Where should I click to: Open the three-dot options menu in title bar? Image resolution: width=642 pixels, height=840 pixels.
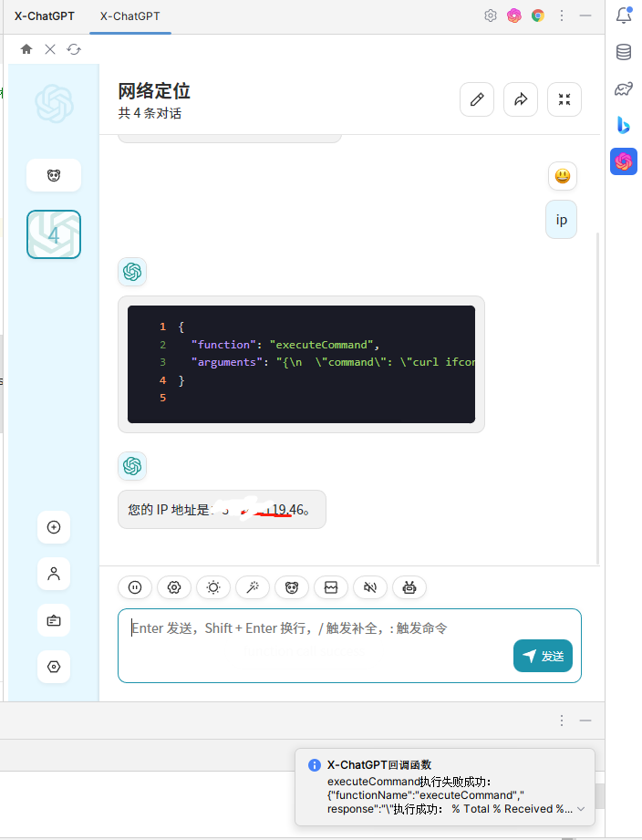tap(562, 16)
